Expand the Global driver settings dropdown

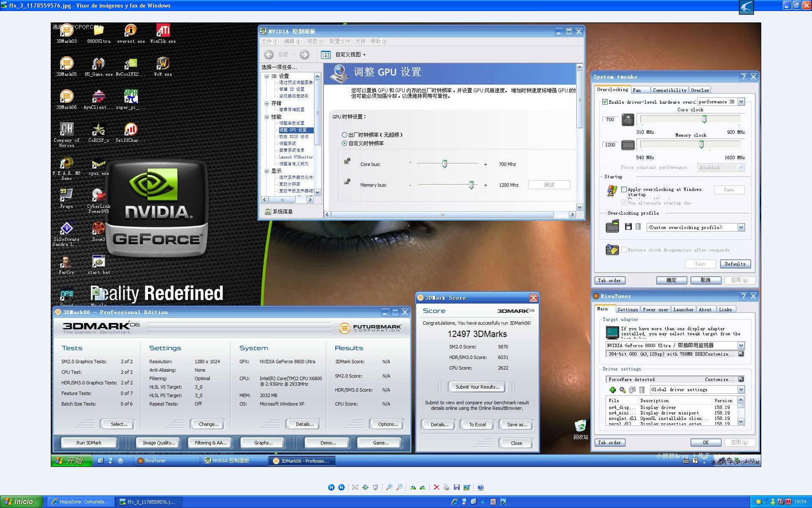741,389
